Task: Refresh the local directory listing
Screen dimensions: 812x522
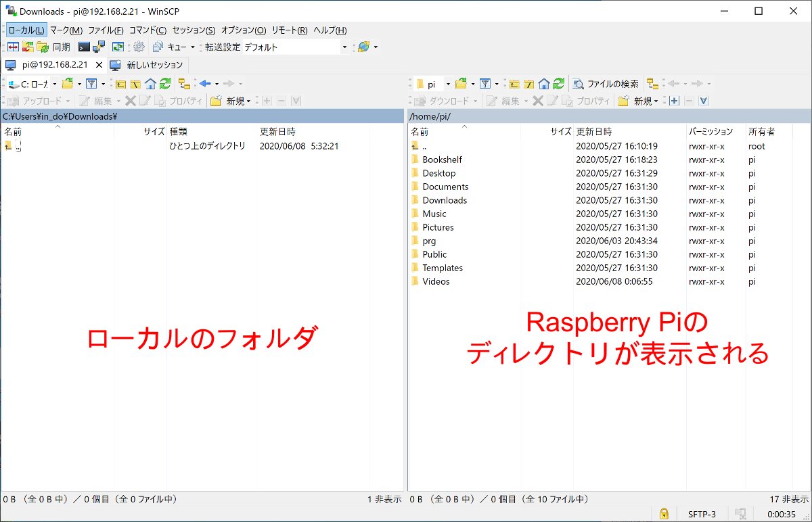Action: [165, 84]
